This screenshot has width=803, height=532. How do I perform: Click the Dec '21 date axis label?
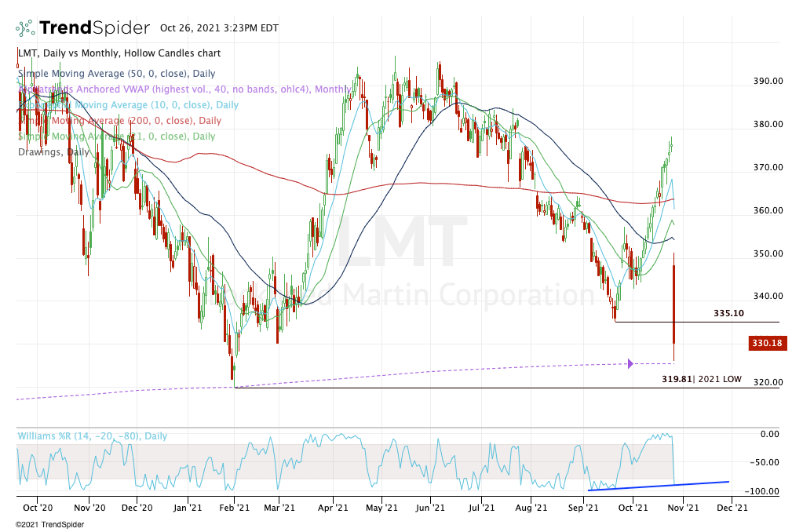pos(732,508)
